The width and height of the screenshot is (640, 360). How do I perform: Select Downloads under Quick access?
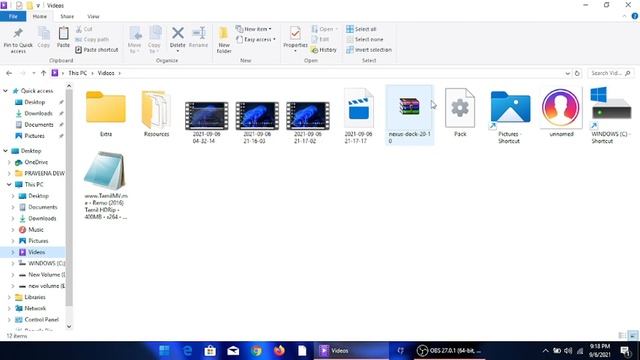(x=38, y=113)
